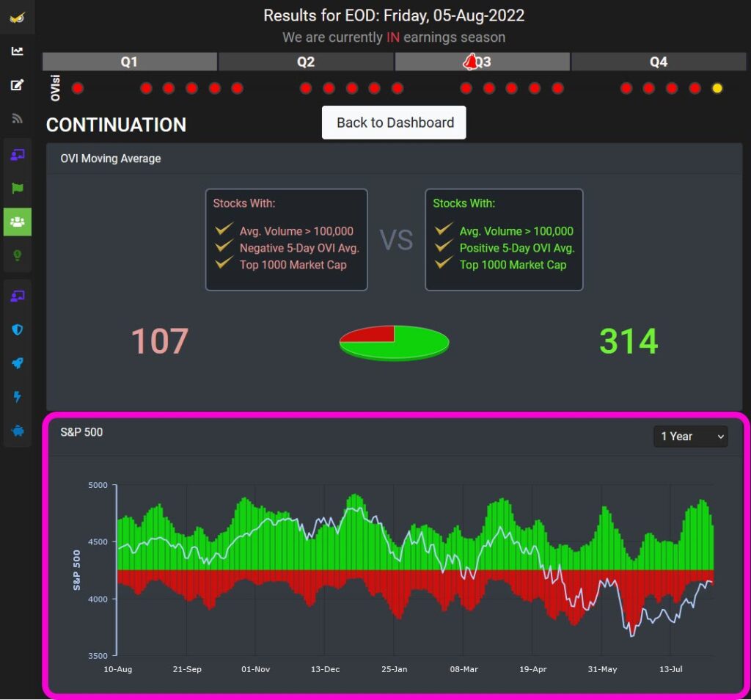Switch to the Q2 quarter tab
The width and height of the screenshot is (751, 700).
306,62
